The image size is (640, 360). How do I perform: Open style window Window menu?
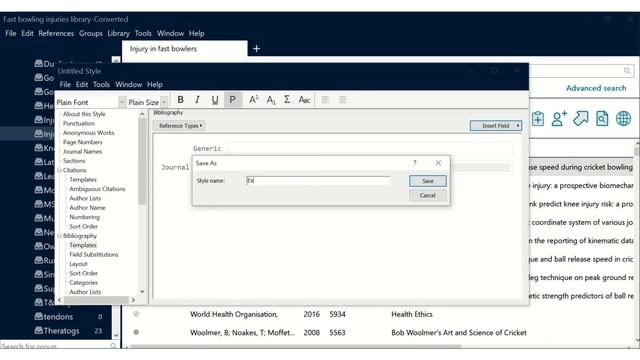[x=129, y=84]
